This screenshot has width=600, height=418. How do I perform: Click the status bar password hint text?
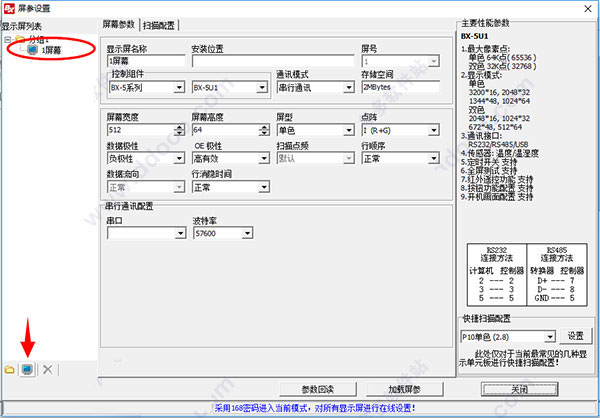coord(315,408)
